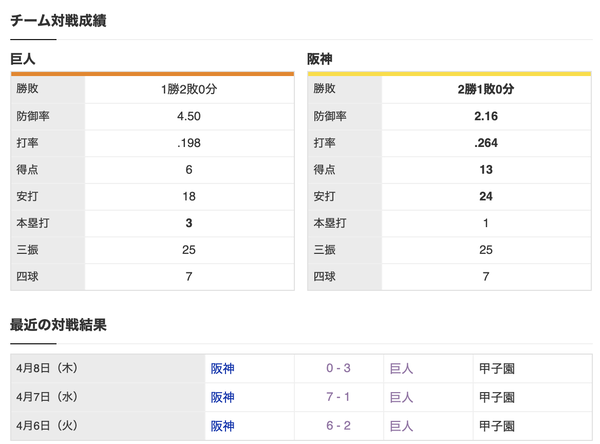
Task: Select the 4.50 ERA value
Action: (189, 116)
